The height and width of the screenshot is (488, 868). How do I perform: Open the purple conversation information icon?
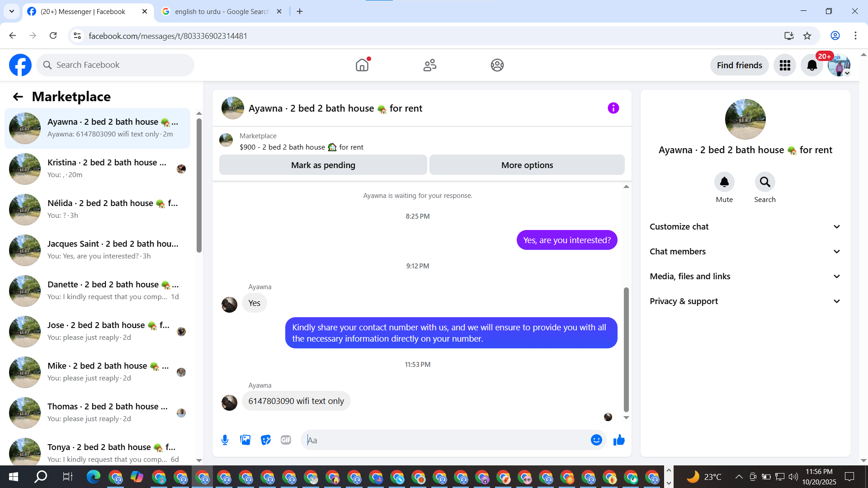(x=613, y=108)
